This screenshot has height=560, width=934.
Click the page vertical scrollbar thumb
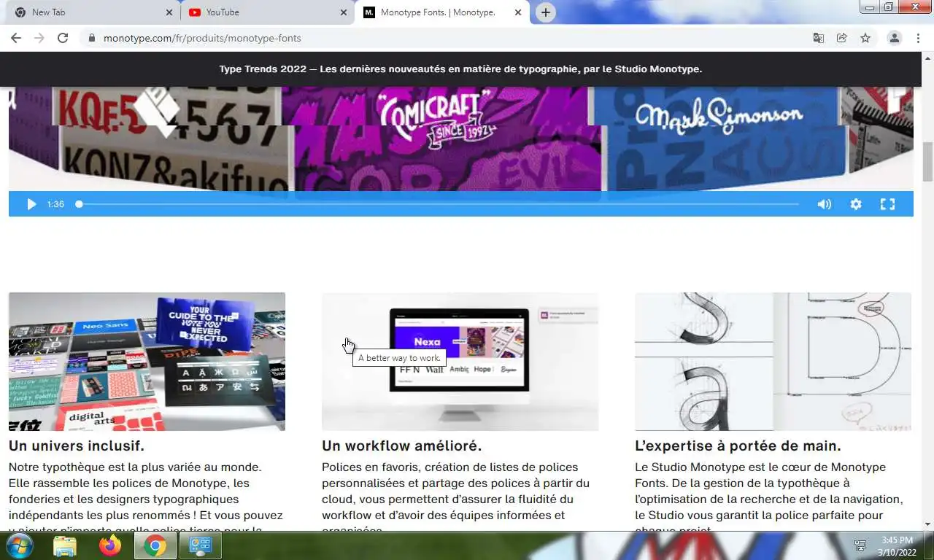[x=927, y=162]
